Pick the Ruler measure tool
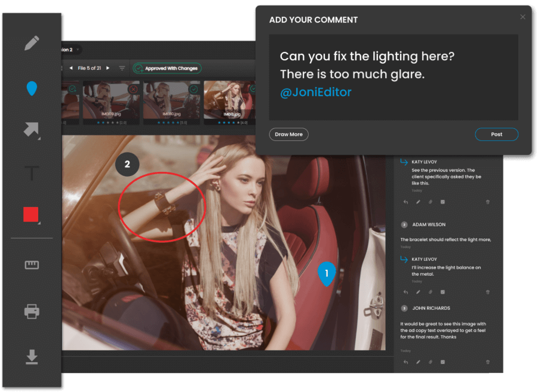The width and height of the screenshot is (538, 392). 32,265
